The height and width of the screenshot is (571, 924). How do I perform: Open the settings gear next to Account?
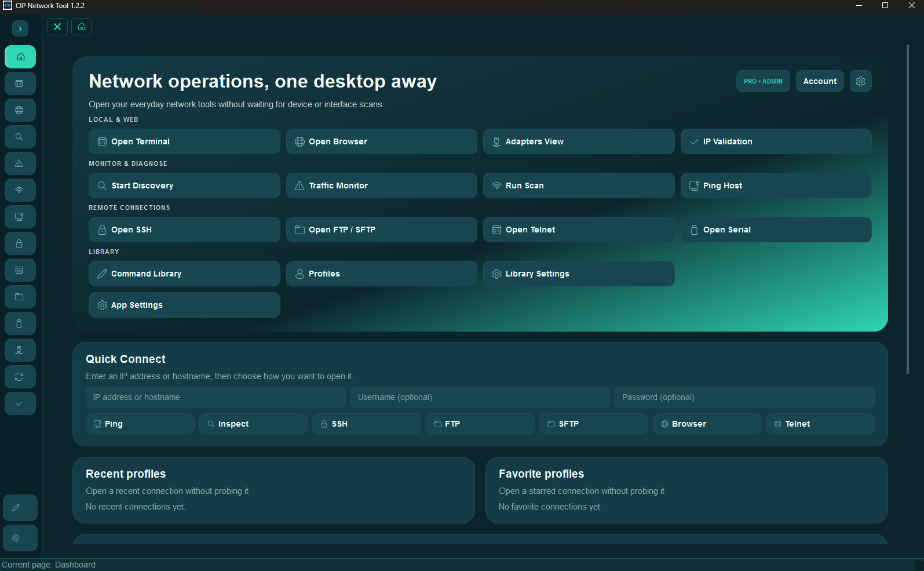pos(861,81)
